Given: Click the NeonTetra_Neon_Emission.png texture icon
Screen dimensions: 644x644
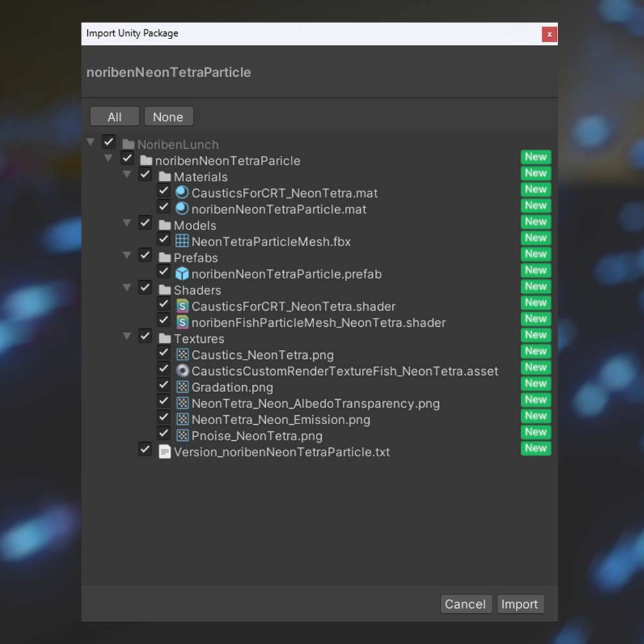Looking at the screenshot, I should click(183, 419).
